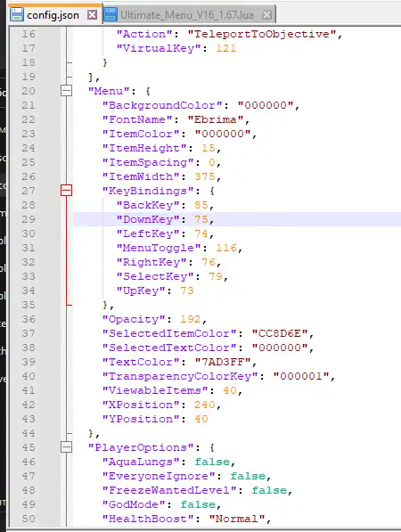Screen dimensions: 401x532
Task: Click the "GodMode" false value
Action: point(198,504)
